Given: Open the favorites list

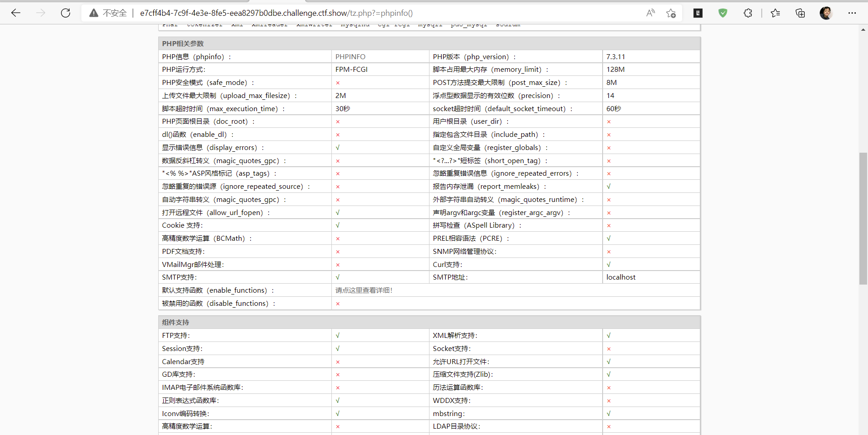Looking at the screenshot, I should tap(775, 13).
